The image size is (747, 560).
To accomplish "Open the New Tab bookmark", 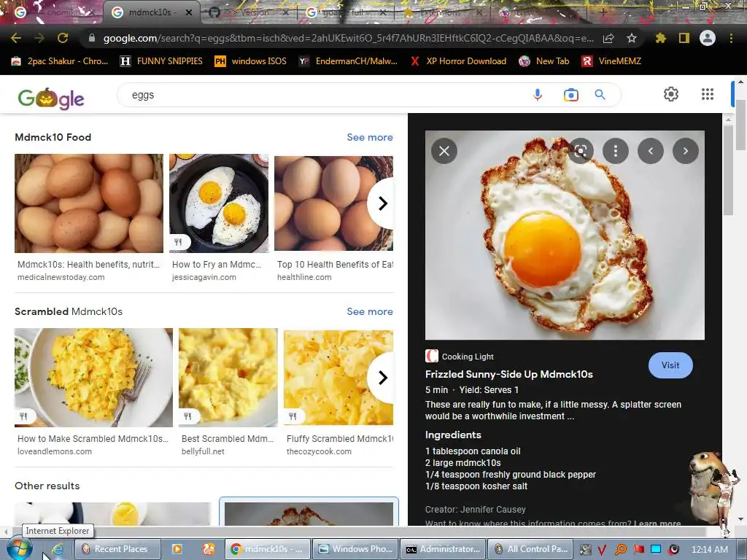I will [544, 61].
